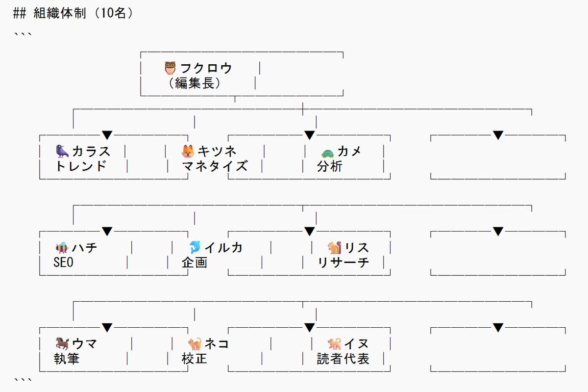The height and width of the screenshot is (392, 588).
Task: Select the fox emoji beside キツネ
Action: tap(188, 151)
